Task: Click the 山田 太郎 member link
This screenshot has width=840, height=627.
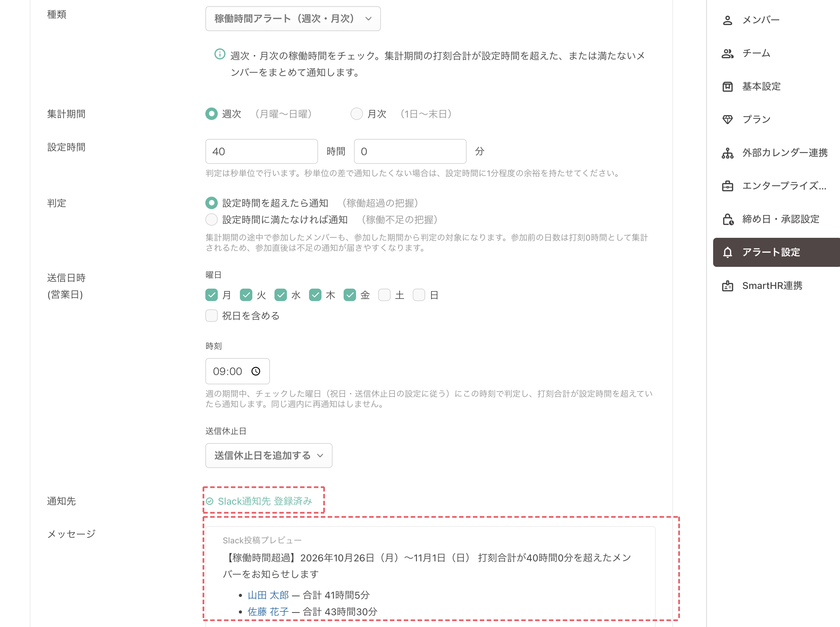Action: tap(268, 595)
